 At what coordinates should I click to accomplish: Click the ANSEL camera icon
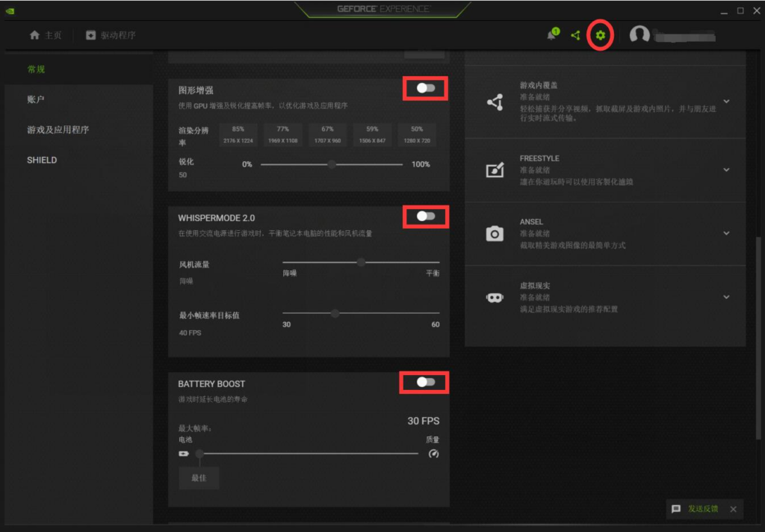pos(495,233)
